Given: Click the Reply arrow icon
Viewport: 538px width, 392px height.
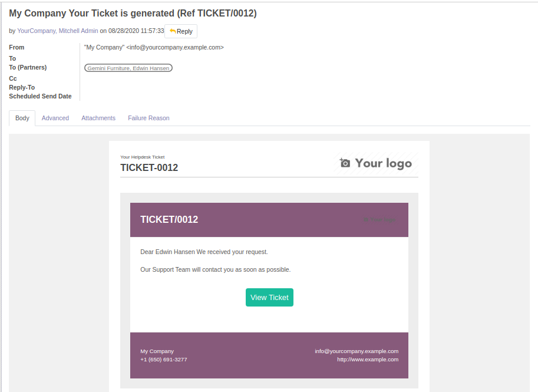Looking at the screenshot, I should (173, 31).
